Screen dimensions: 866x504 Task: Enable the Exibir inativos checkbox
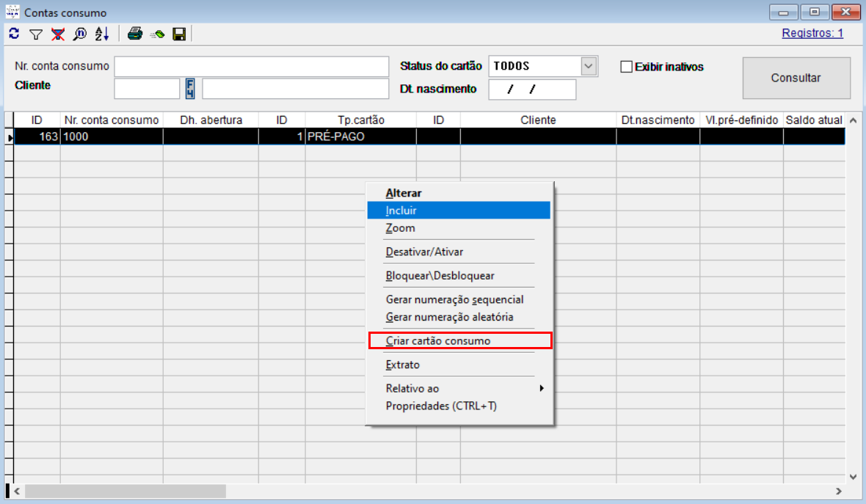coord(626,67)
